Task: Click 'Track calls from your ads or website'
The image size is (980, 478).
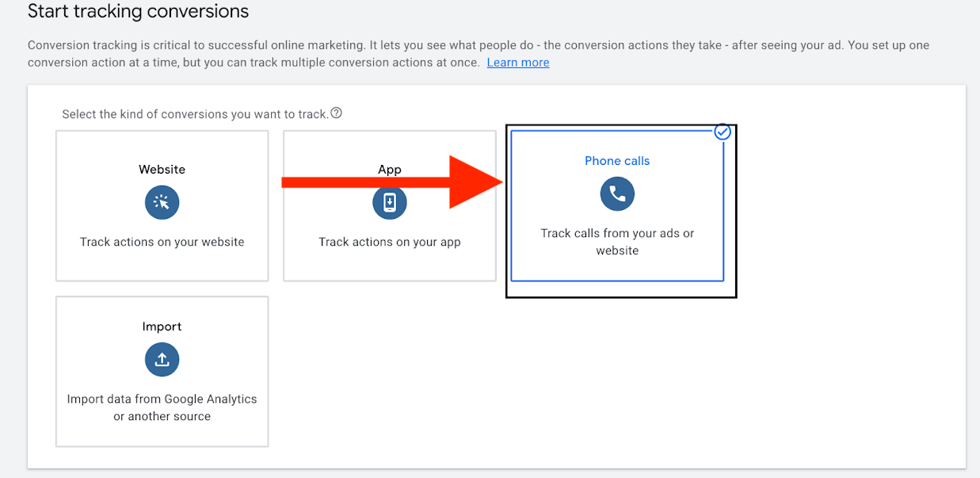Action: tap(617, 242)
